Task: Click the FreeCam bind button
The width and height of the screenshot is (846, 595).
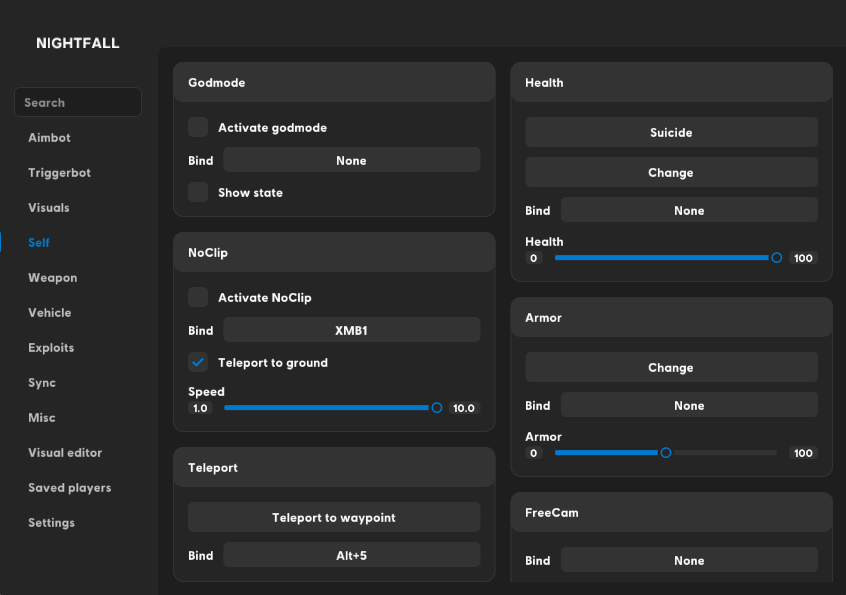Action: 689,561
